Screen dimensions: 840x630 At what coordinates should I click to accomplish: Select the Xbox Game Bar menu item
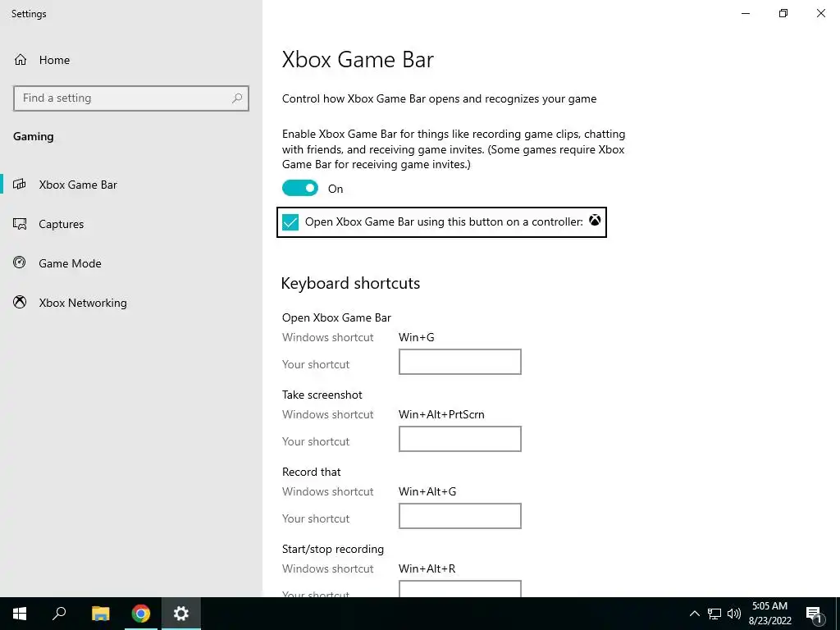pos(131,185)
